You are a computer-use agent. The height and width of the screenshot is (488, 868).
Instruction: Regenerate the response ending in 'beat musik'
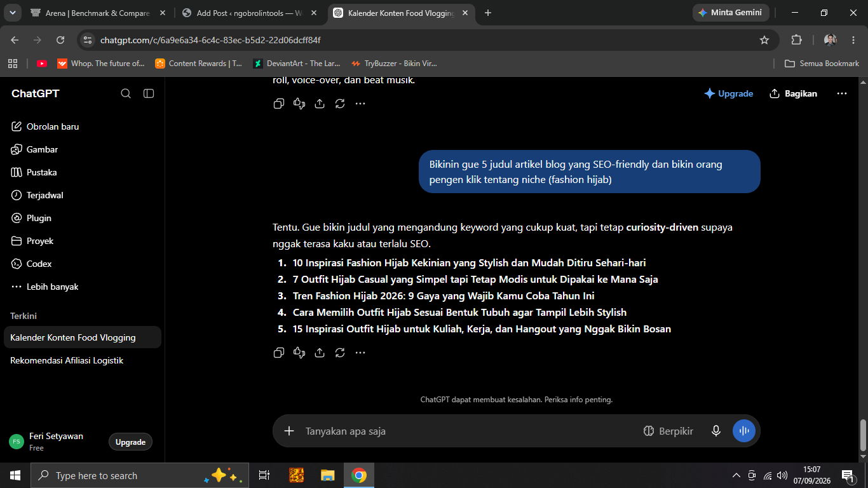[340, 104]
